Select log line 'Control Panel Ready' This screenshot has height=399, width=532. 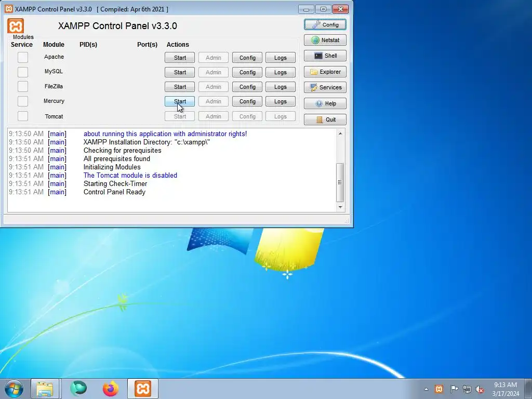point(114,192)
